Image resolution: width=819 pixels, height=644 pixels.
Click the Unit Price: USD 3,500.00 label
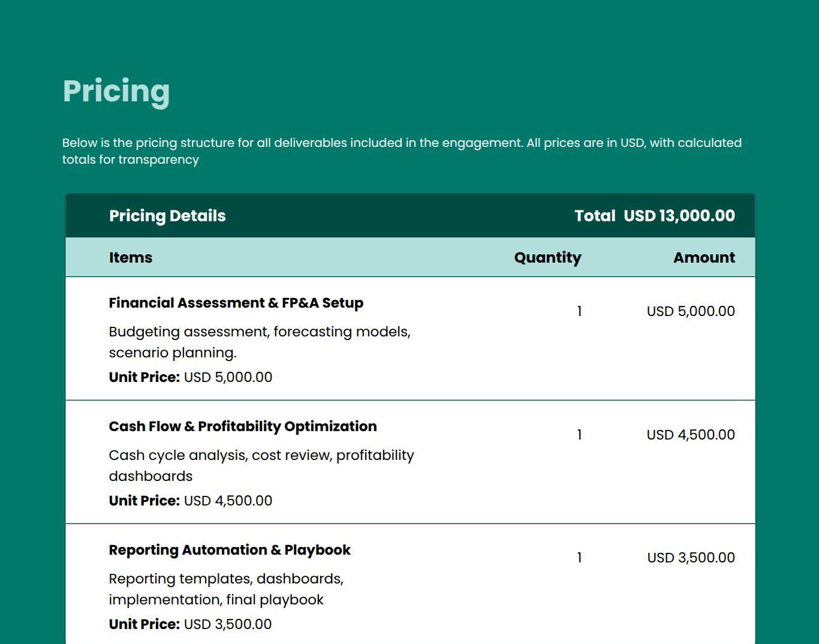190,624
